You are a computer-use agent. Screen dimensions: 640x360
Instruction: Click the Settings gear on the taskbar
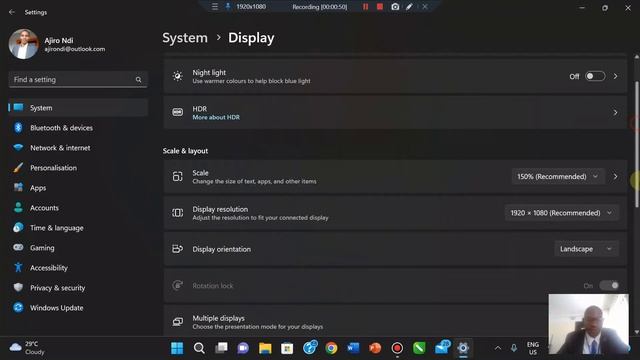(x=463, y=348)
